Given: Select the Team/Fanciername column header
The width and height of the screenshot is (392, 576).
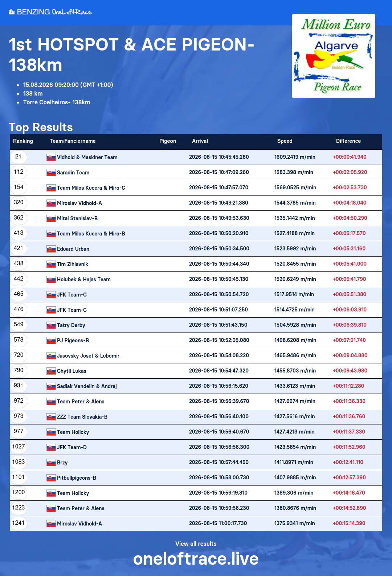Looking at the screenshot, I should 73,141.
